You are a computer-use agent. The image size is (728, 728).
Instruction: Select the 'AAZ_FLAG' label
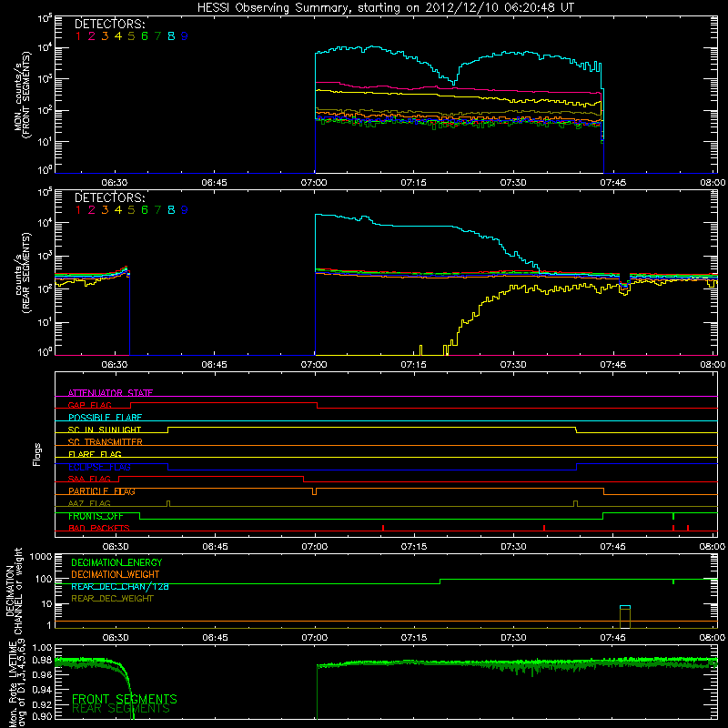point(89,503)
